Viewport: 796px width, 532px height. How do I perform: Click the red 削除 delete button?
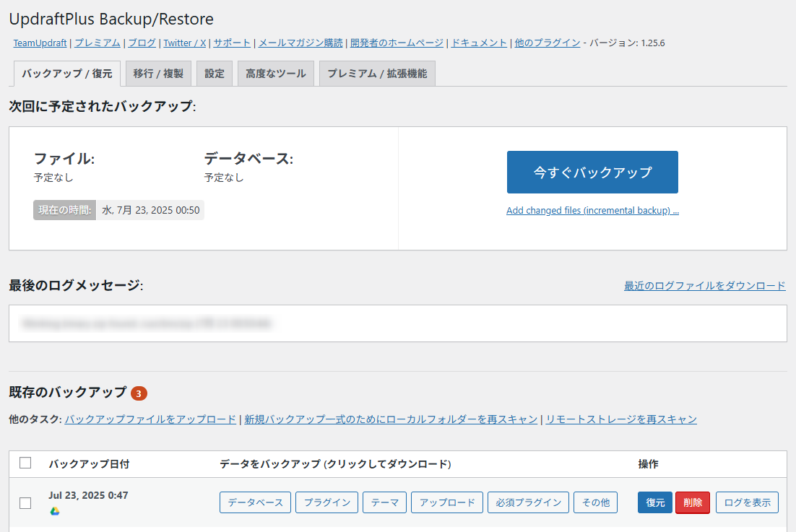point(693,502)
